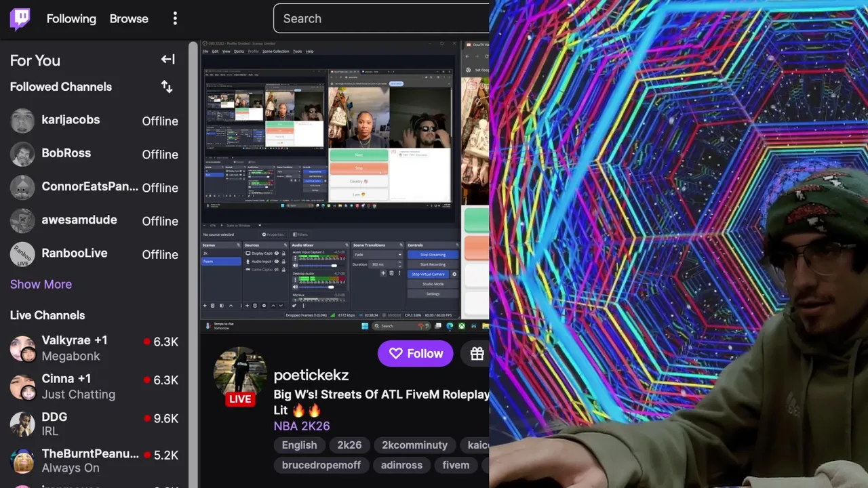This screenshot has width=868, height=488.
Task: Click the poetickekz LIVE avatar
Action: pyautogui.click(x=240, y=376)
